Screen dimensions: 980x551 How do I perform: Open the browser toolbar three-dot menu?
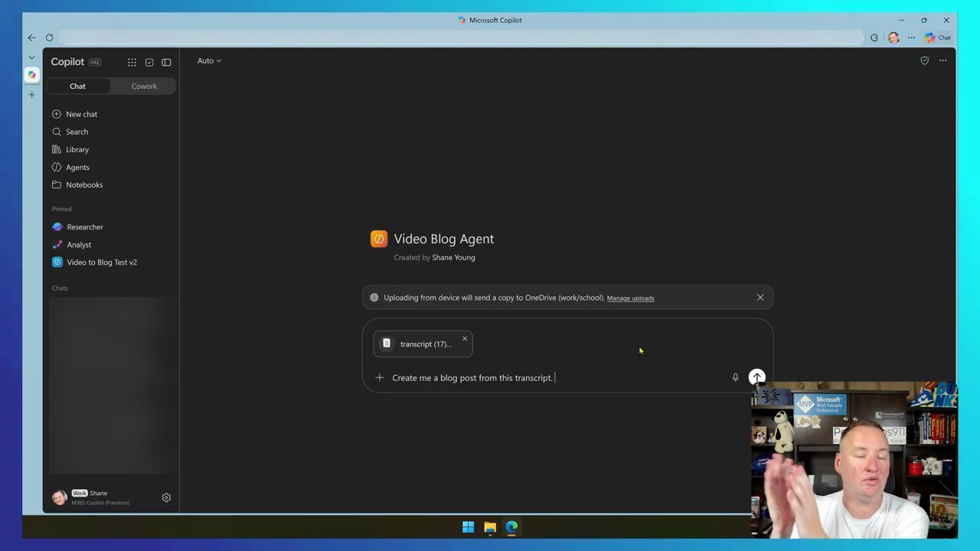coord(911,37)
